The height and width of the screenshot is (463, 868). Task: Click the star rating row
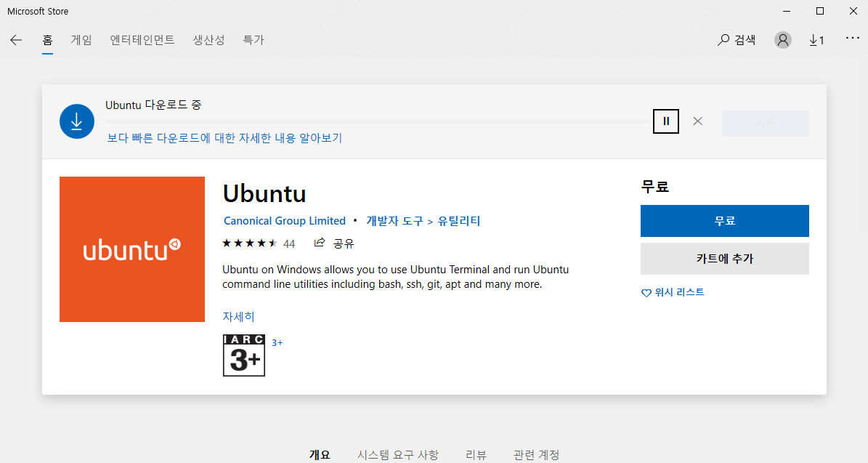tap(249, 243)
